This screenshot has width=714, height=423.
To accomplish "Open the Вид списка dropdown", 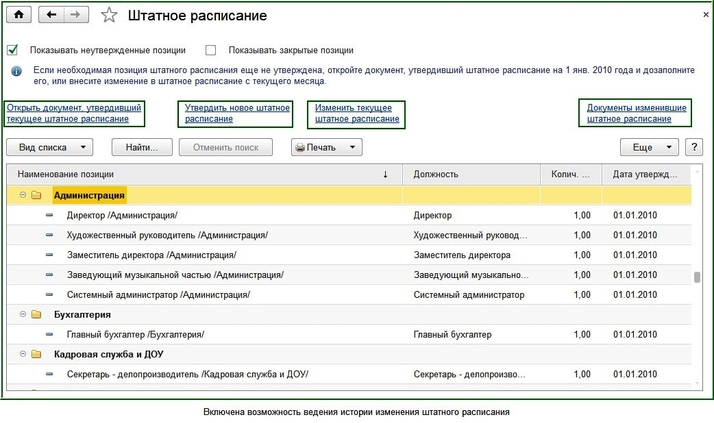I will click(50, 147).
